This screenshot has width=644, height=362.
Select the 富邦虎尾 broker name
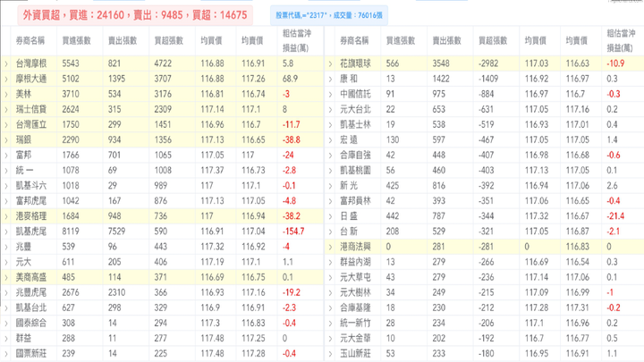31,201
